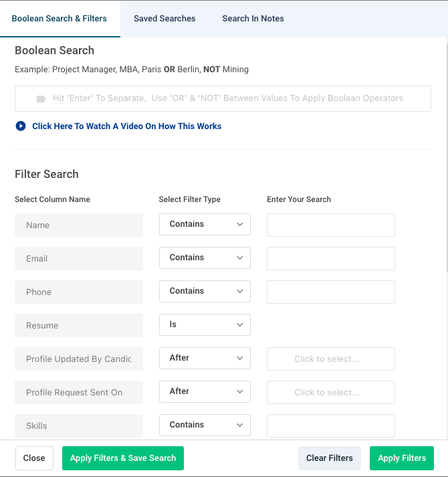Click the Name search value field
Viewport: 448px width, 477px height.
[331, 225]
